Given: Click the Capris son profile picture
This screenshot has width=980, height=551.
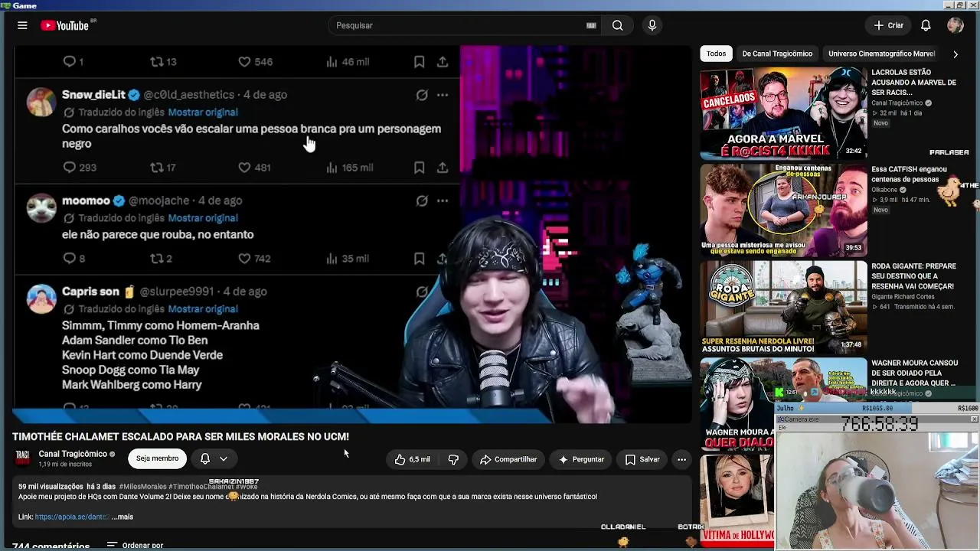Looking at the screenshot, I should click(41, 298).
